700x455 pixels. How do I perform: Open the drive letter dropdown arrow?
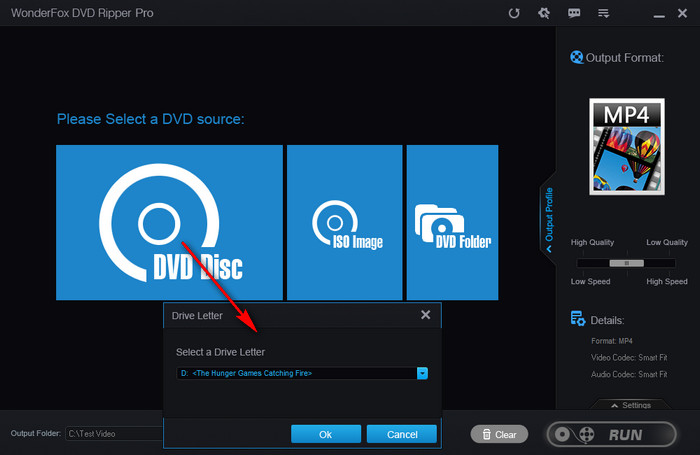pos(422,373)
